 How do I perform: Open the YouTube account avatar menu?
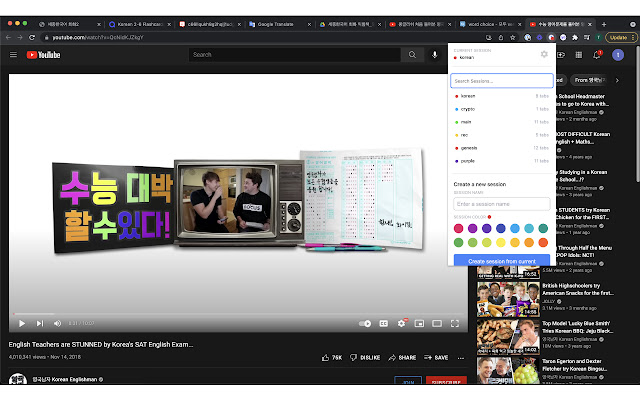[x=618, y=55]
